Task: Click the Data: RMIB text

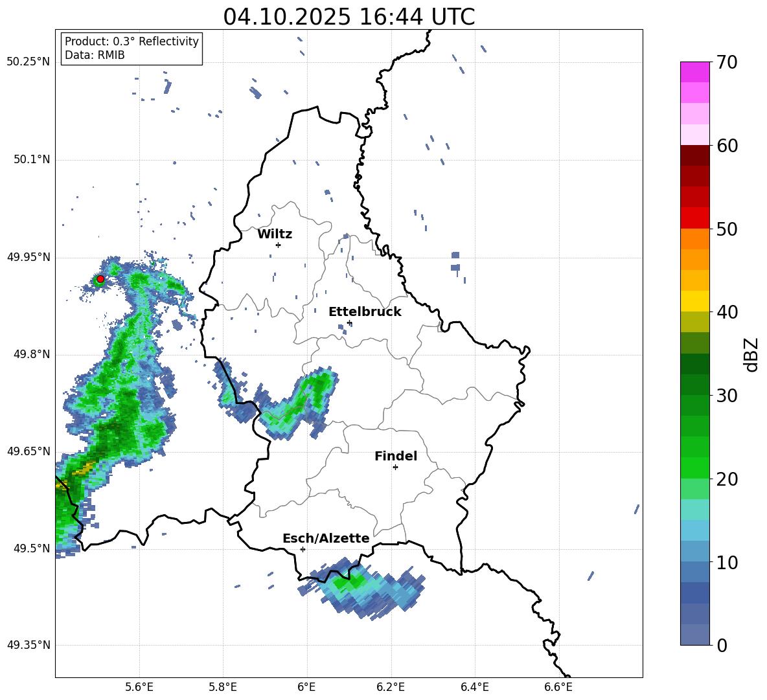Action: 95,55
